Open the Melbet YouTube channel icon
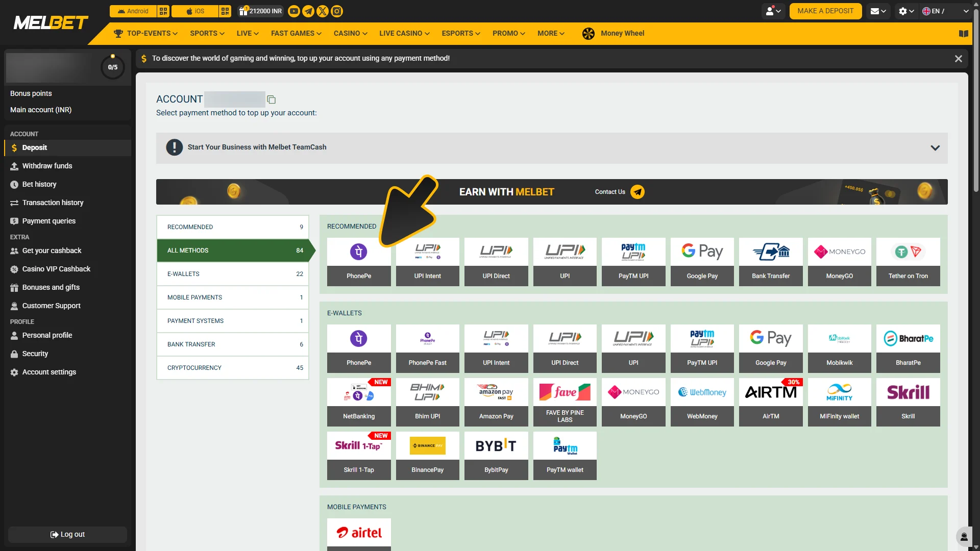This screenshot has height=551, width=980. (294, 11)
